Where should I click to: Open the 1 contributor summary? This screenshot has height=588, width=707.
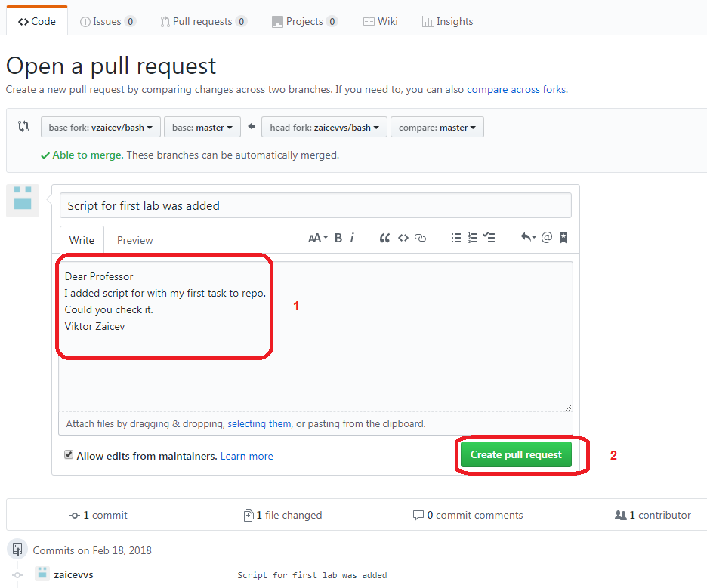[653, 515]
